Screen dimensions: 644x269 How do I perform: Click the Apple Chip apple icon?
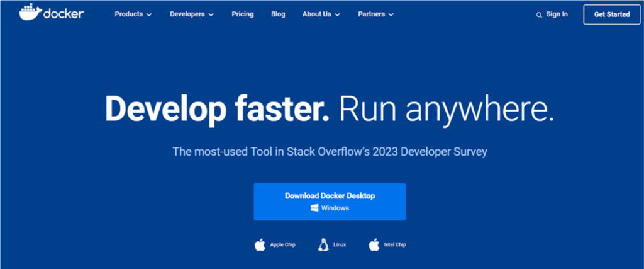(260, 244)
